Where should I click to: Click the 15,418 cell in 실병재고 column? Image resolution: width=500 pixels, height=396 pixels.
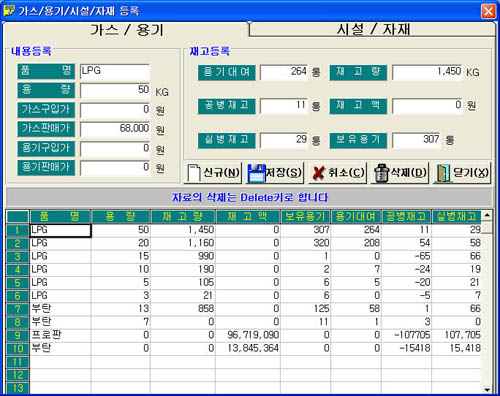(457, 348)
